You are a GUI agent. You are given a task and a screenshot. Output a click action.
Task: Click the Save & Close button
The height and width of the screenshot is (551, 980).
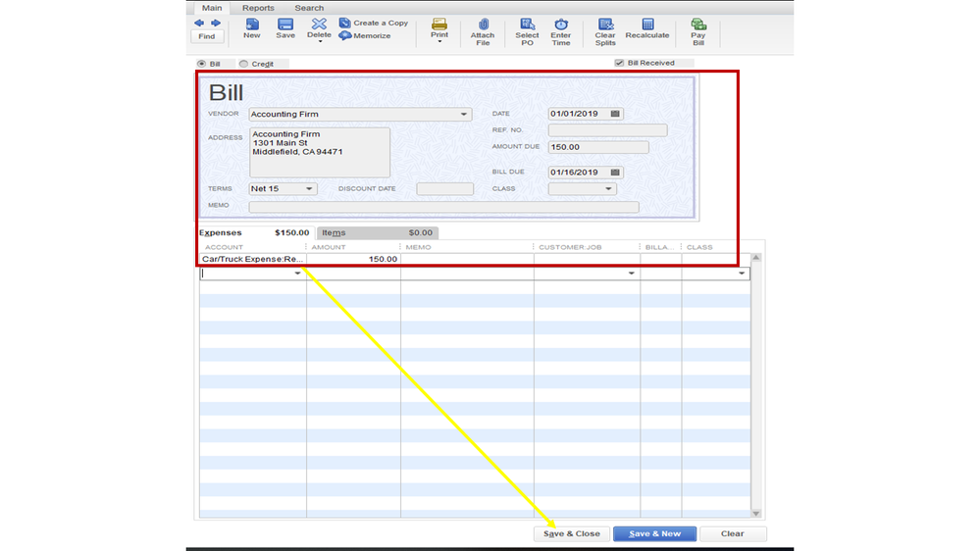[572, 534]
